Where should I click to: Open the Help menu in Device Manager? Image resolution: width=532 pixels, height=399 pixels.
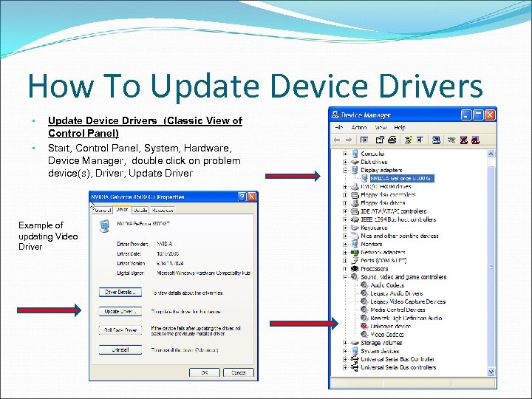tap(400, 128)
